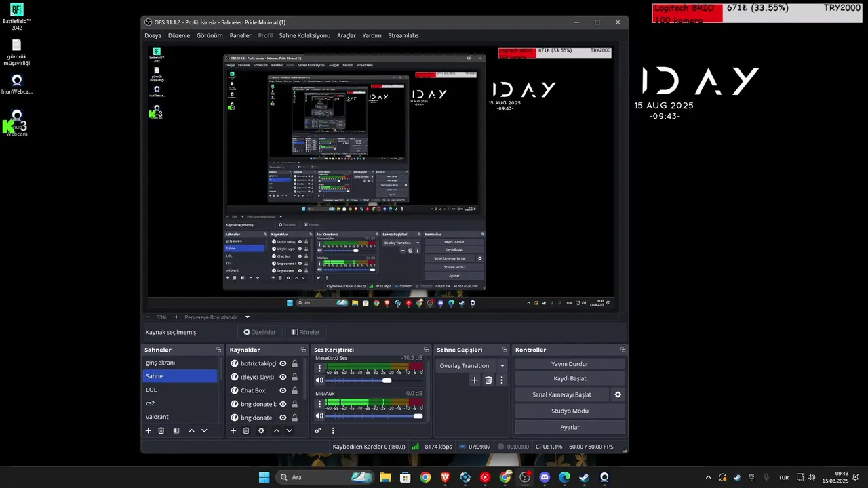Viewport: 868px width, 488px height.
Task: Hide the izleyici sayısı source
Action: coord(283,377)
